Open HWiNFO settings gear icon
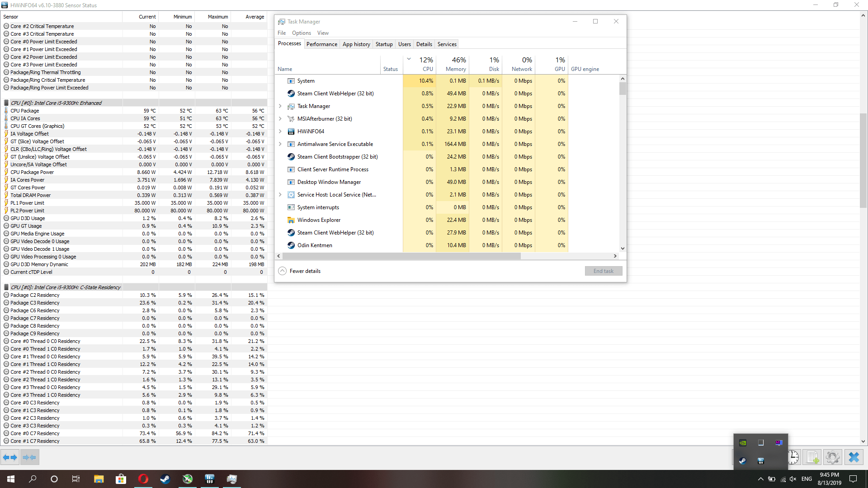The image size is (868, 488). (832, 457)
